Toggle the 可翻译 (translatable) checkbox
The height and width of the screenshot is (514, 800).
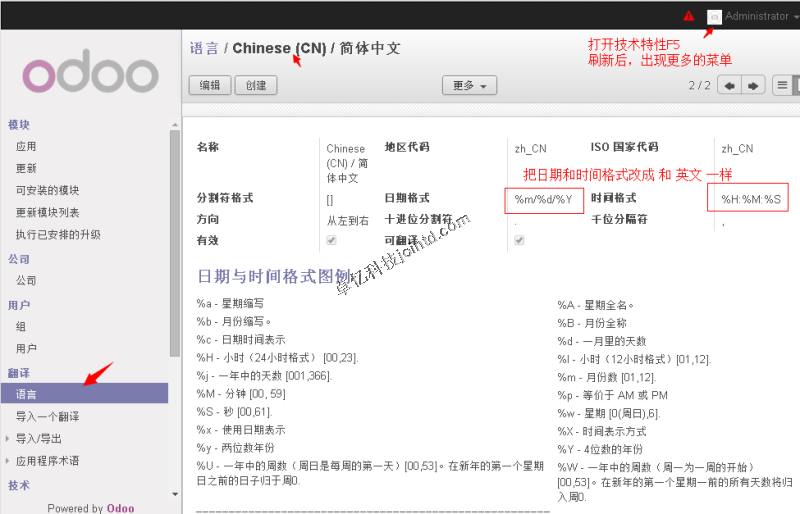pyautogui.click(x=519, y=241)
